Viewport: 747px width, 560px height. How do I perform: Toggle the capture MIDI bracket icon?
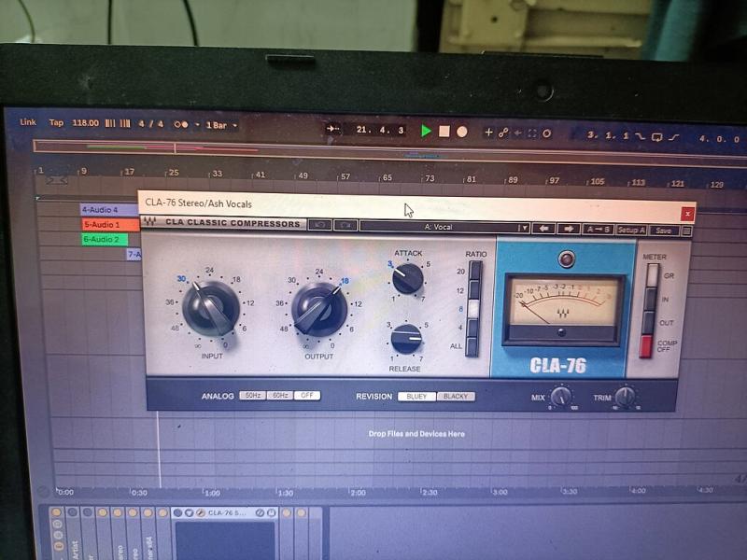click(x=532, y=133)
